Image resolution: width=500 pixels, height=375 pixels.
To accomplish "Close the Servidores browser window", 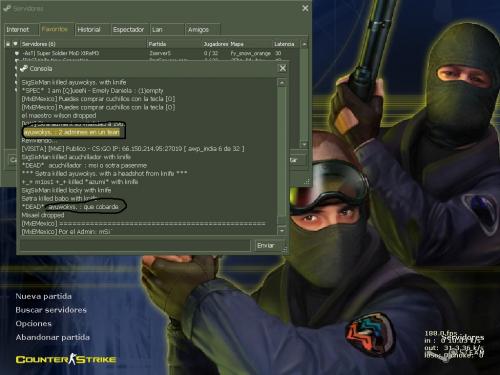I will [x=305, y=8].
